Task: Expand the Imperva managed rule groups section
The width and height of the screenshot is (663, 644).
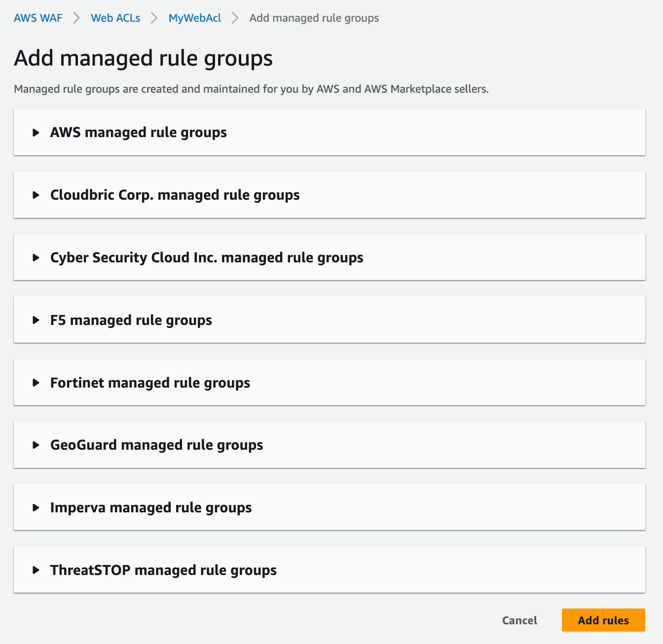Action: click(150, 507)
